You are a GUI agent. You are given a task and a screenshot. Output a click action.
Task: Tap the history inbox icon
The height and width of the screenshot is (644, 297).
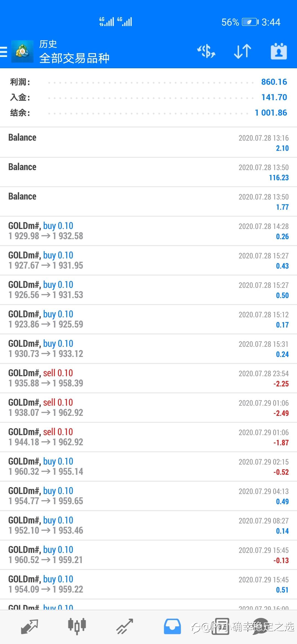[172, 626]
